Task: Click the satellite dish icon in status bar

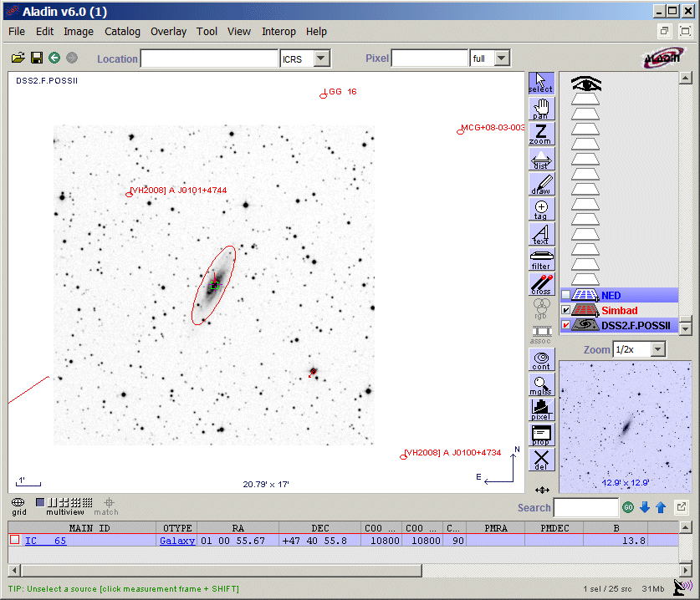Action: (682, 587)
